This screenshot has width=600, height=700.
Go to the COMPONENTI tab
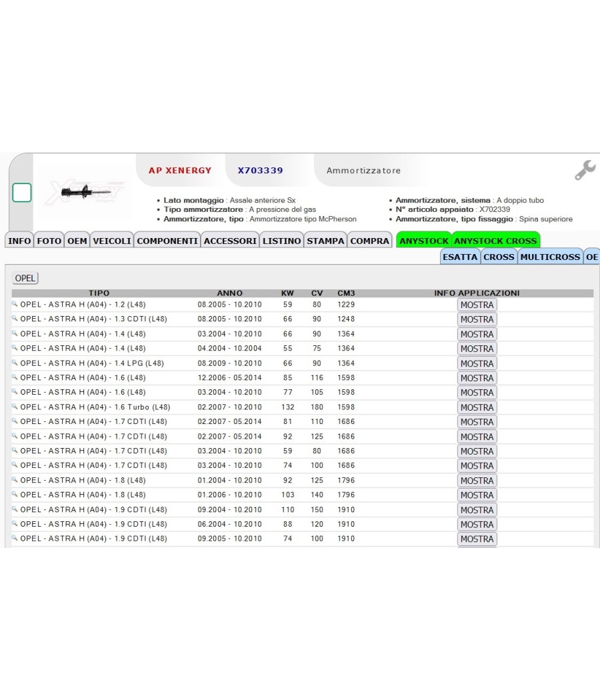(x=167, y=241)
